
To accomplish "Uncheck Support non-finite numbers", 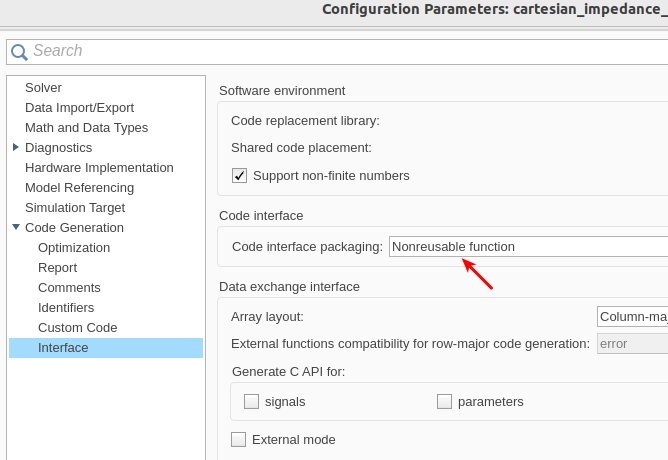I will (239, 176).
